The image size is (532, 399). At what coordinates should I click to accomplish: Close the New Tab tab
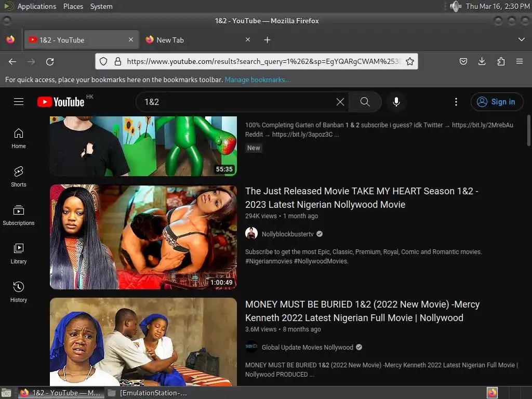point(248,39)
